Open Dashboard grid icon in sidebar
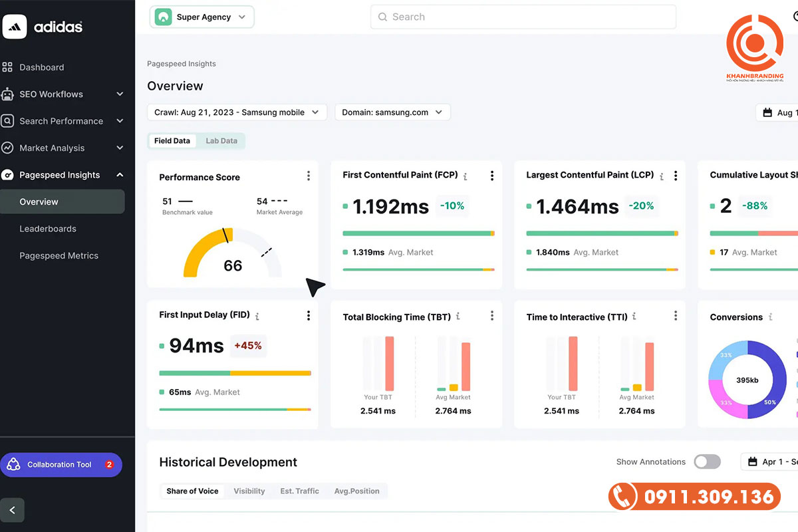This screenshot has height=532, width=798. pyautogui.click(x=7, y=67)
